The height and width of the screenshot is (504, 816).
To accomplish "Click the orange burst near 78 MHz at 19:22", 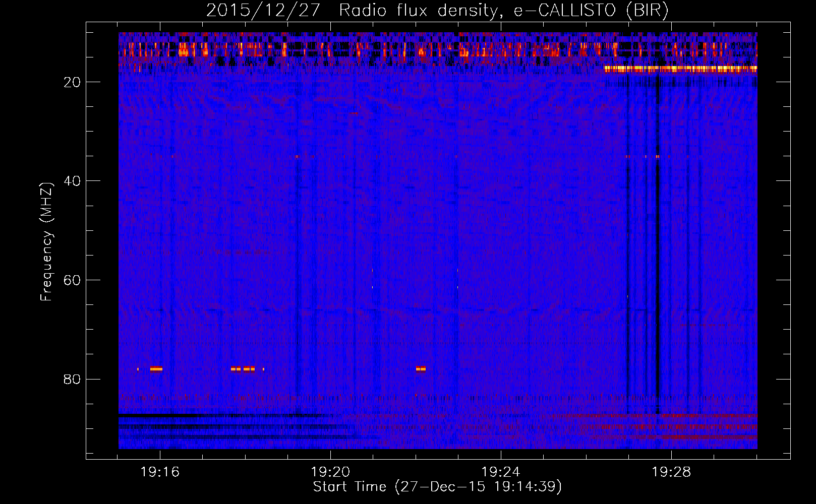I will pyautogui.click(x=421, y=369).
